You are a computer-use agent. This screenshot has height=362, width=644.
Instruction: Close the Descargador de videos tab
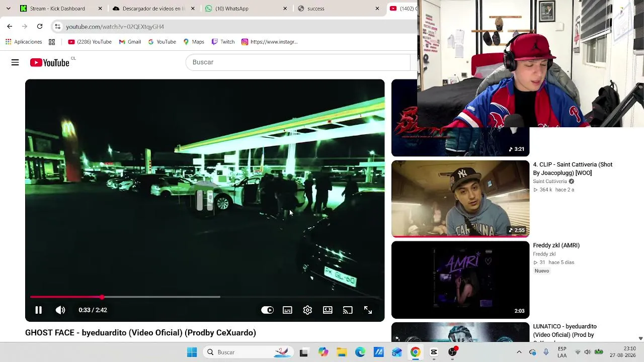click(x=193, y=9)
